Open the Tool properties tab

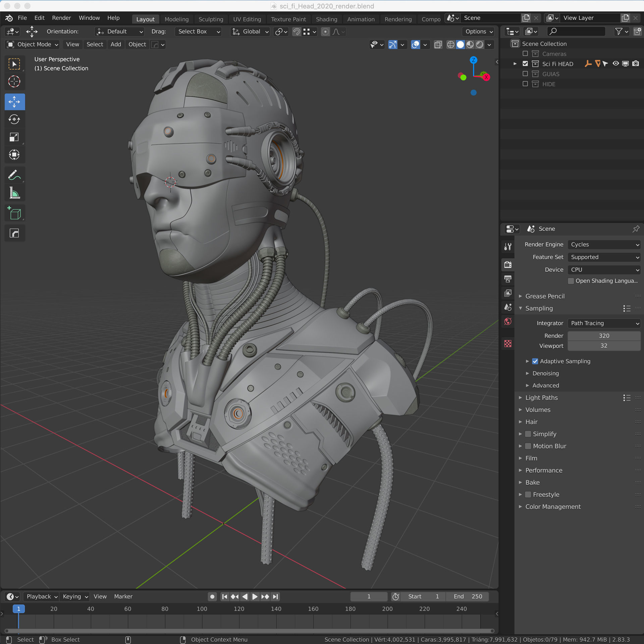click(x=508, y=247)
